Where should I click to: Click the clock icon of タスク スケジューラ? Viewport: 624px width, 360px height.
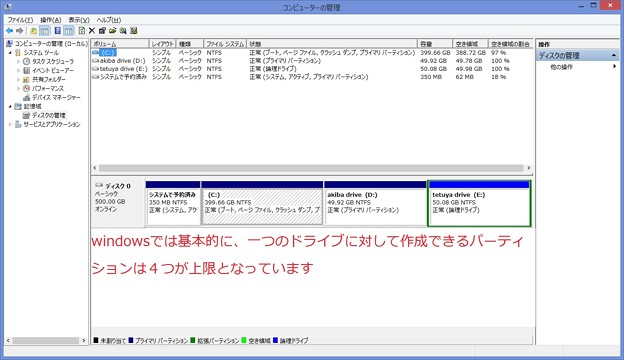pyautogui.click(x=27, y=61)
